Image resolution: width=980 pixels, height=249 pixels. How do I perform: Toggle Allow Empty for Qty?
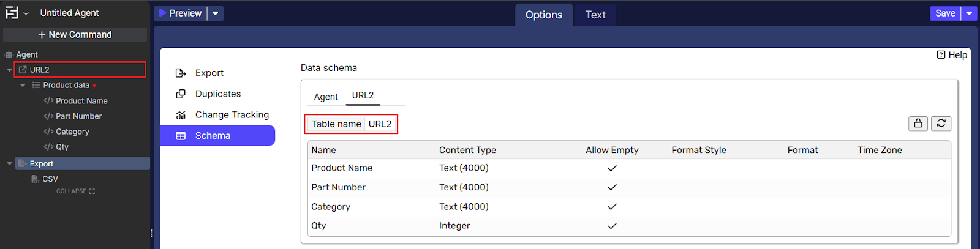612,226
